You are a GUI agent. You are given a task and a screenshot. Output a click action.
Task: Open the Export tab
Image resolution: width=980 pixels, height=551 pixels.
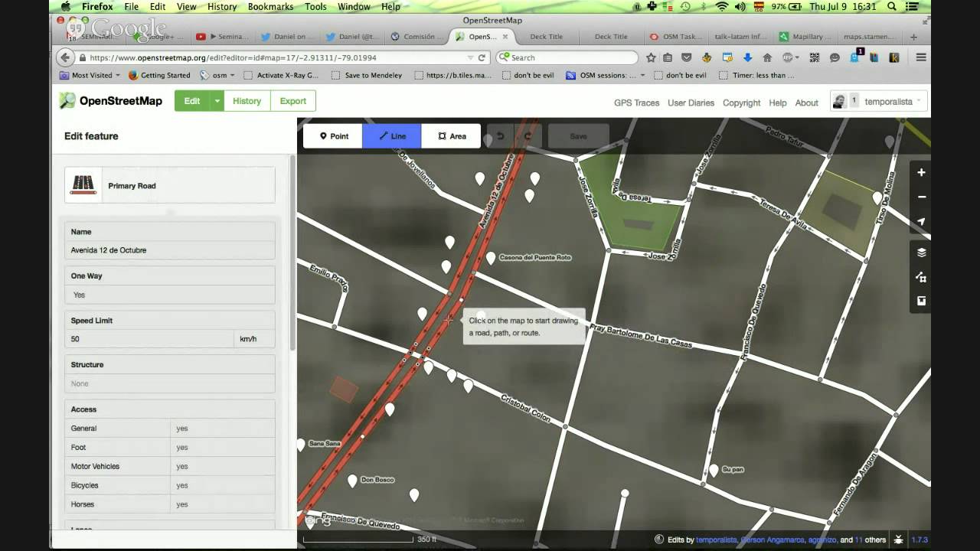(292, 101)
